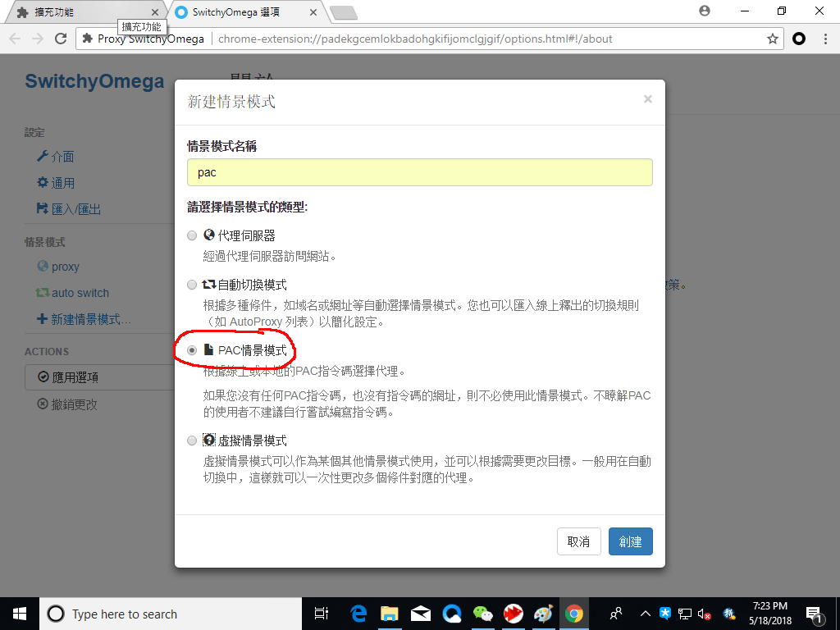
Task: Go forward with browser forward arrow
Action: point(38,39)
